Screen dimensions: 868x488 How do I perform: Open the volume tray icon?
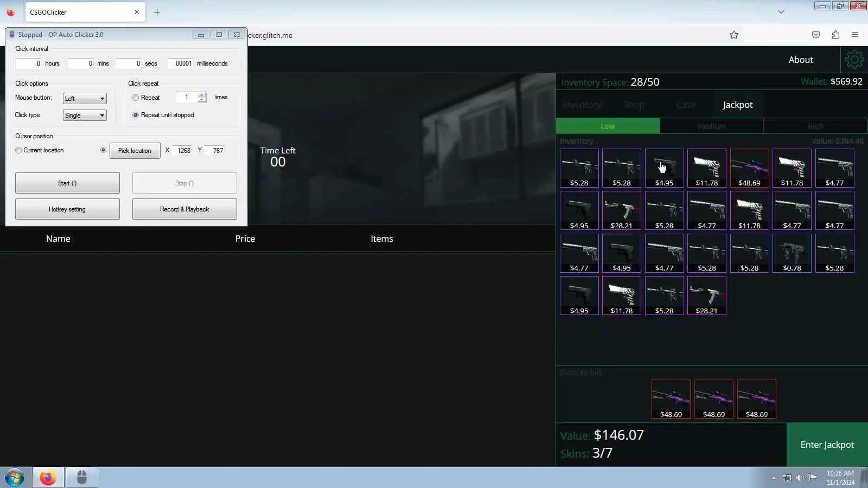click(800, 478)
